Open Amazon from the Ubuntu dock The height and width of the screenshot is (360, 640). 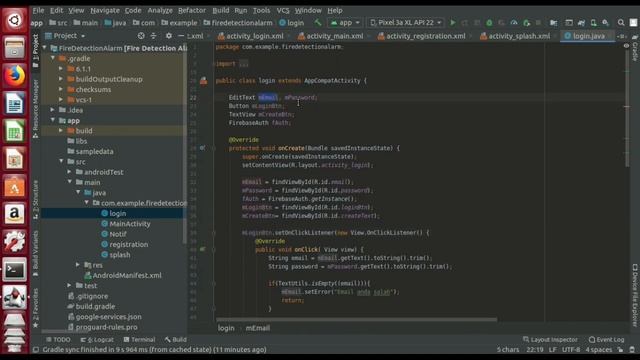coord(14,214)
